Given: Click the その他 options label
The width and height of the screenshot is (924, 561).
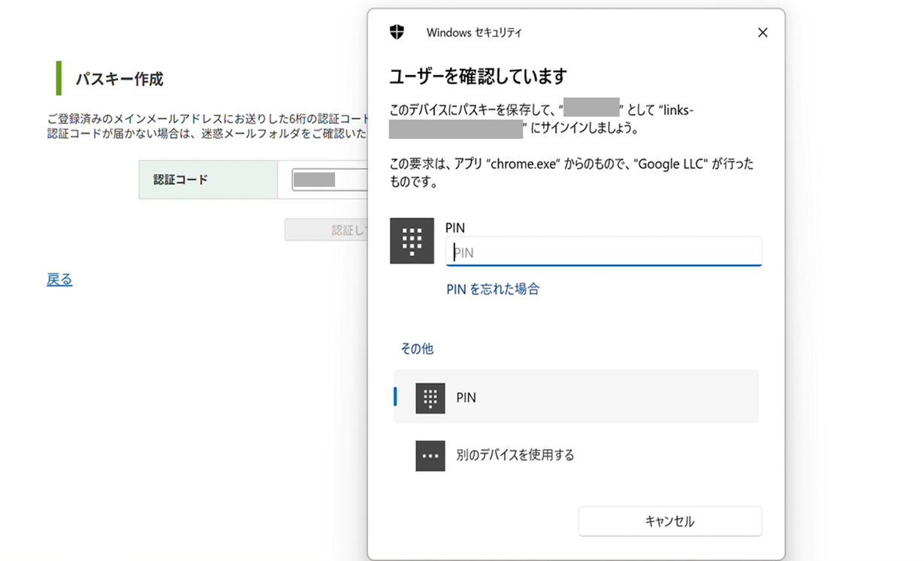Looking at the screenshot, I should pos(417,348).
